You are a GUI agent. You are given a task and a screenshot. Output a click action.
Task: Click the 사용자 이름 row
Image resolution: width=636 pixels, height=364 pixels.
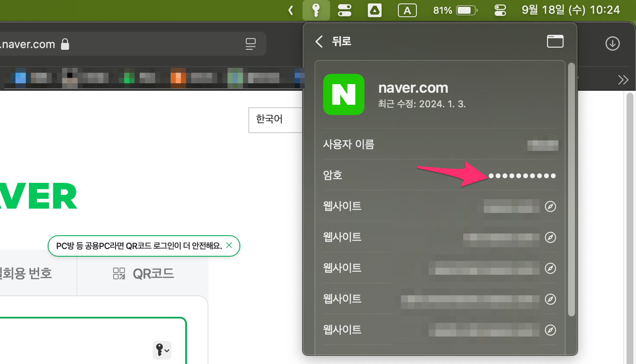[x=440, y=144]
